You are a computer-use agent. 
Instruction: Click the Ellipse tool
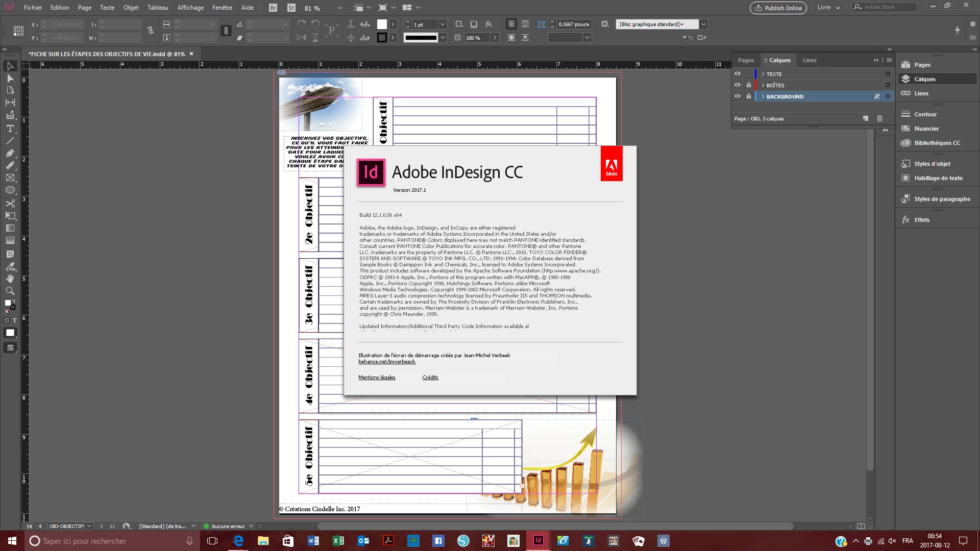coord(10,190)
